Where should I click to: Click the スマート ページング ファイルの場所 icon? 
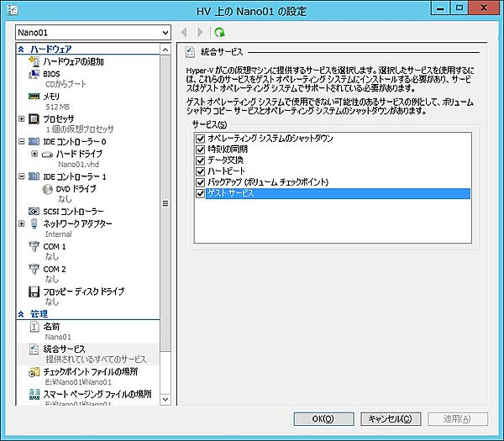(34, 395)
